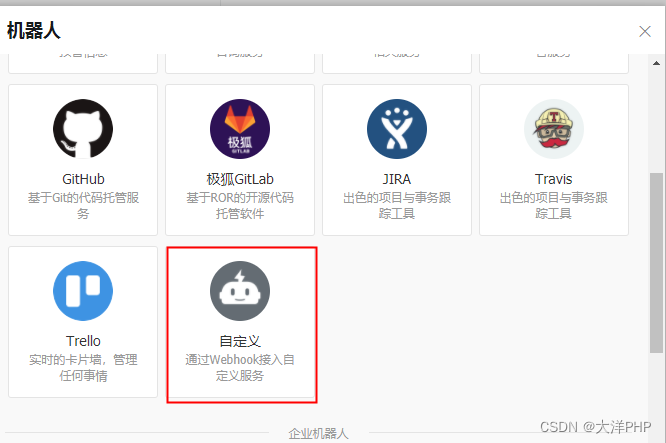Click the 机器人 dialog heading
Image resolution: width=666 pixels, height=443 pixels.
point(34,31)
